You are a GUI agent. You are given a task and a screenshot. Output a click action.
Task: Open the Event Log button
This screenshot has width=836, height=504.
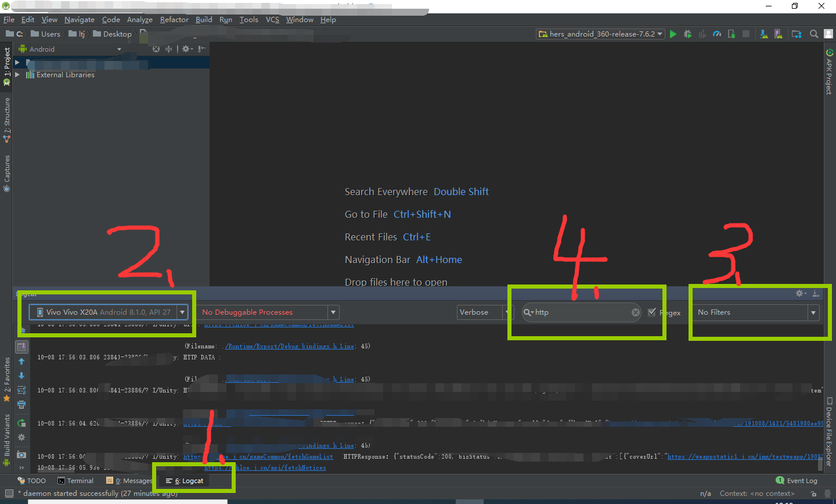point(797,481)
